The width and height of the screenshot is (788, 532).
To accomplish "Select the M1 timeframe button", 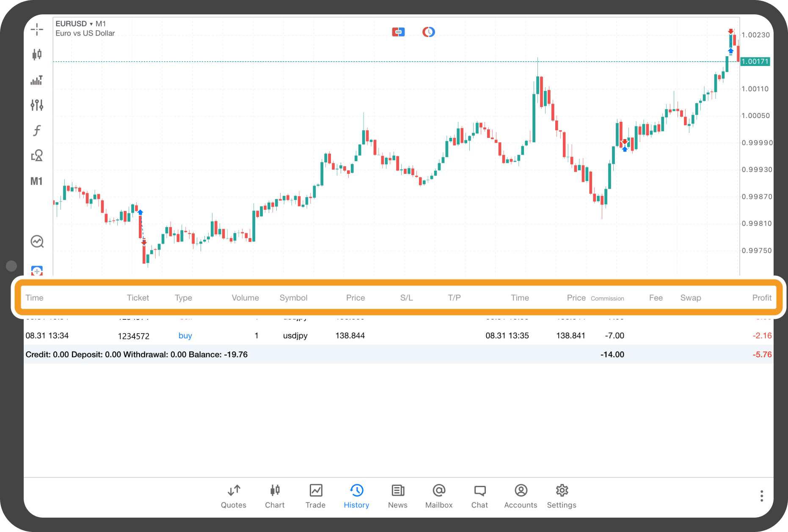I will [x=37, y=181].
